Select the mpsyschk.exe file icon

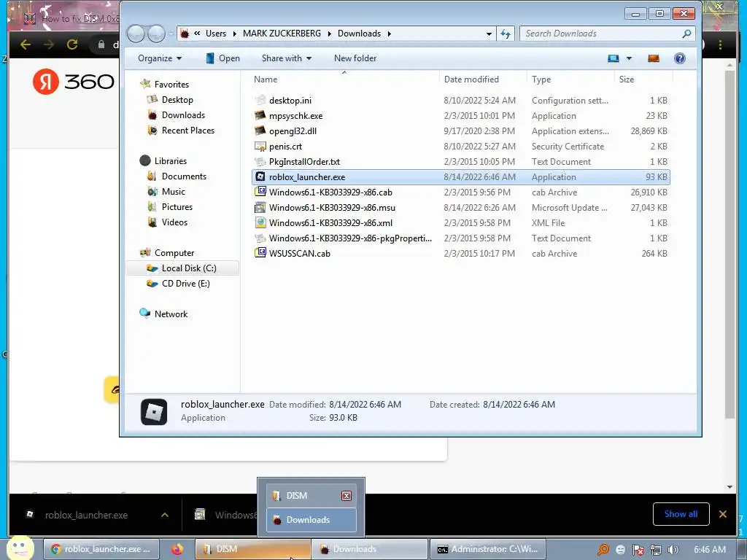(260, 115)
